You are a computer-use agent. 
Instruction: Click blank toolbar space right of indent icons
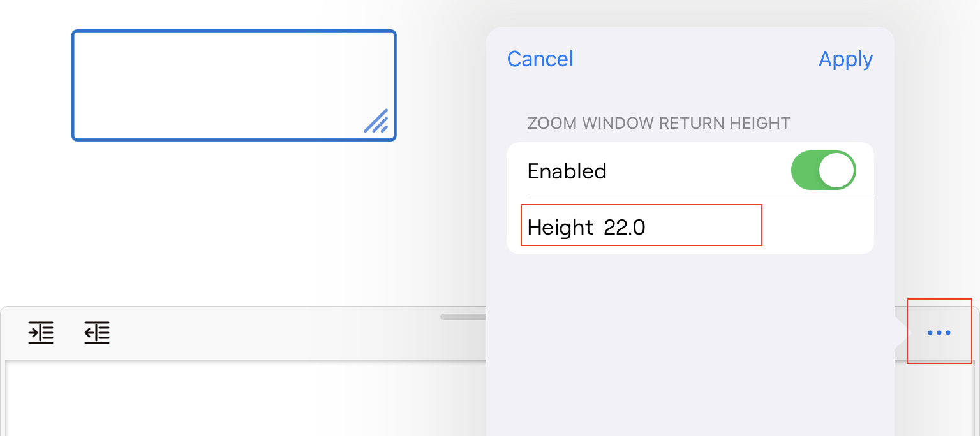(274, 333)
